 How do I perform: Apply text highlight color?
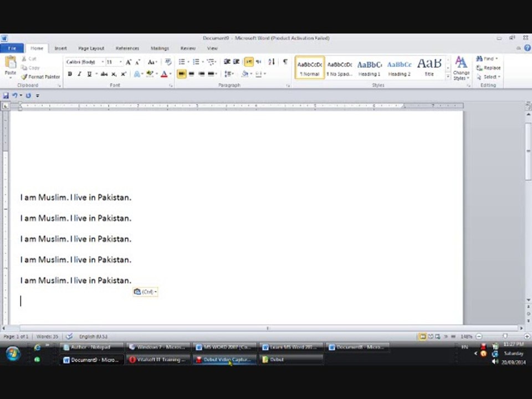click(x=150, y=74)
